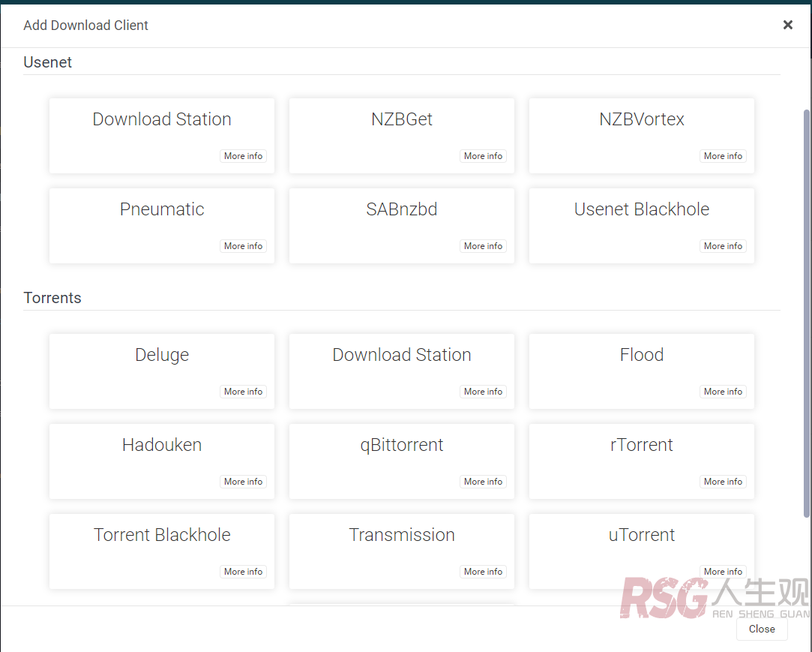Open More info for NZBVortex

coord(723,156)
